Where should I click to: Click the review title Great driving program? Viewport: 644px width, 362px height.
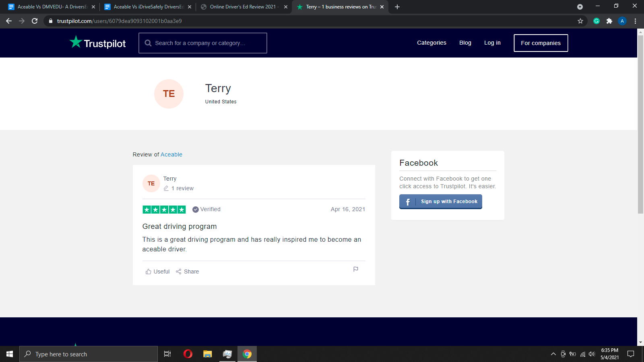click(x=180, y=226)
